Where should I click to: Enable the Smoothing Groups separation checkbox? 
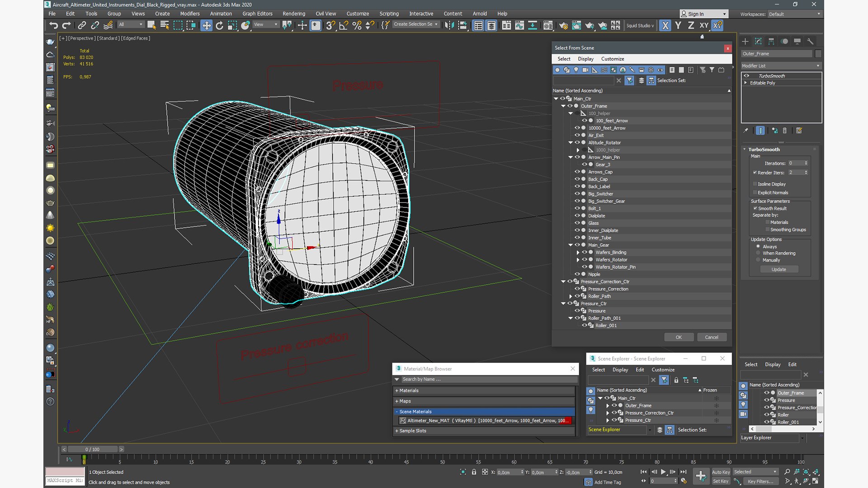point(768,230)
